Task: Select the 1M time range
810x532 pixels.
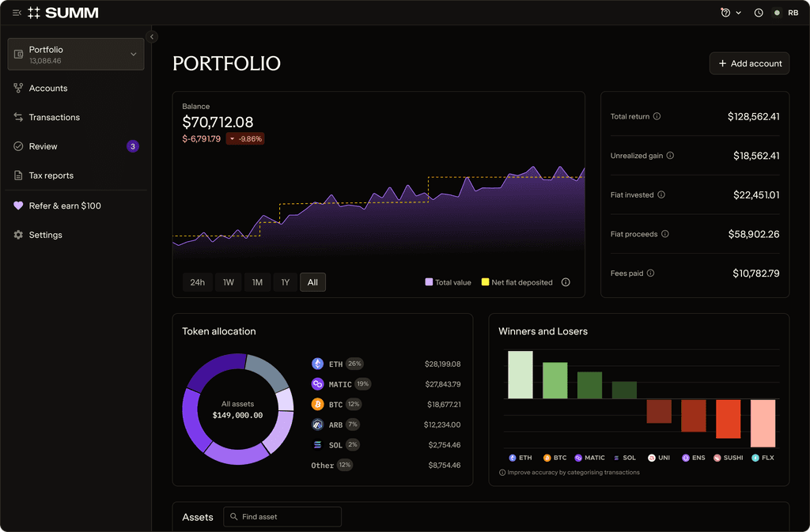Action: click(257, 282)
